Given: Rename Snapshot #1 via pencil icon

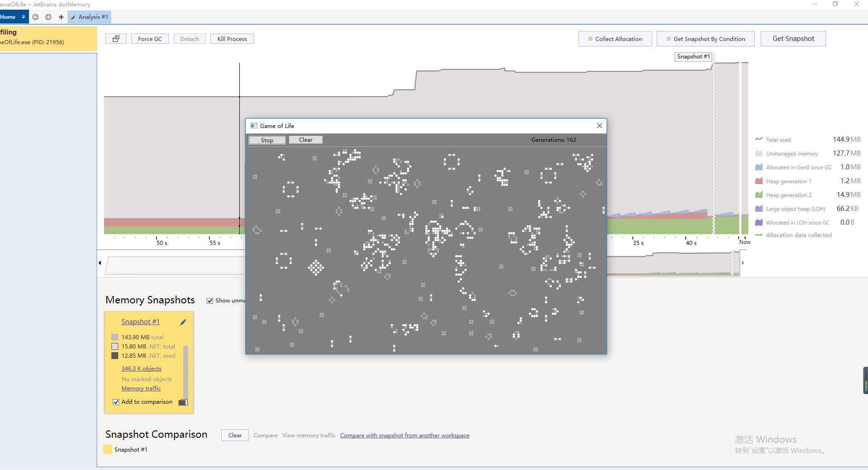Looking at the screenshot, I should (x=183, y=322).
